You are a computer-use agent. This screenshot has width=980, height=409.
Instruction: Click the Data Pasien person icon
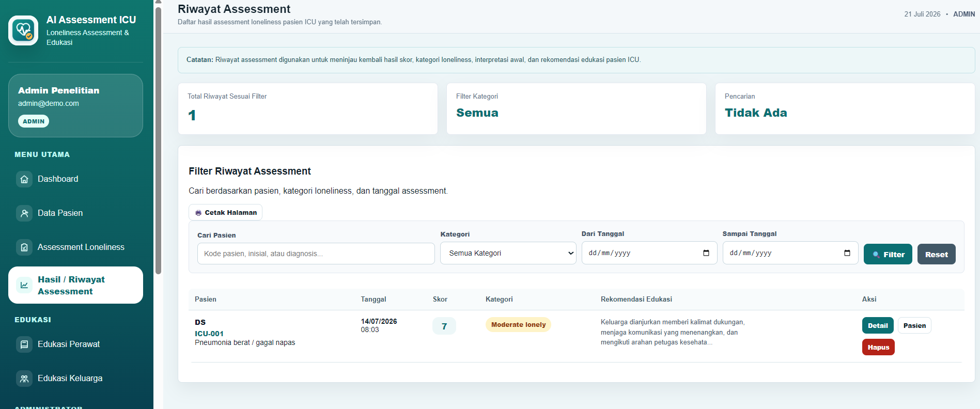(x=24, y=213)
